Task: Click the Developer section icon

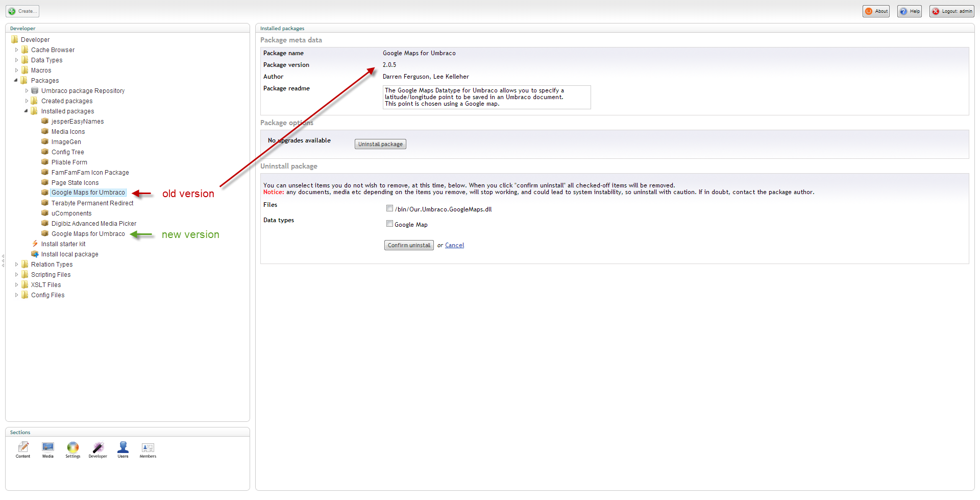Action: [98, 448]
